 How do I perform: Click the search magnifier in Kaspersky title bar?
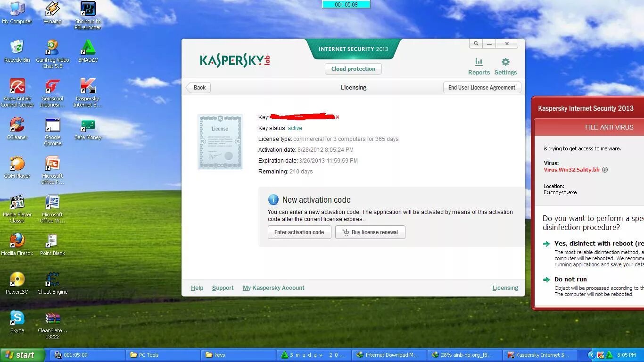tap(476, 43)
